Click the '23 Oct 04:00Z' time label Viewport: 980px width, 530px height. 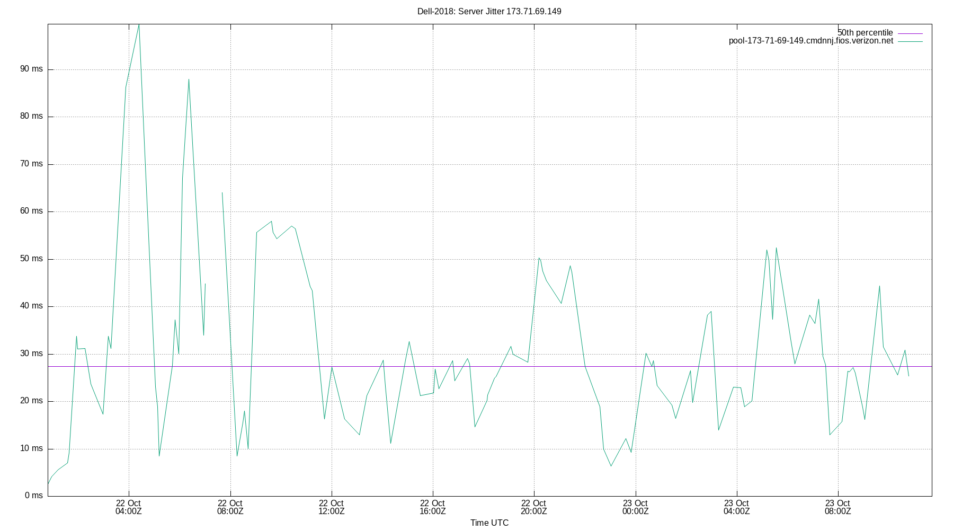click(x=736, y=507)
